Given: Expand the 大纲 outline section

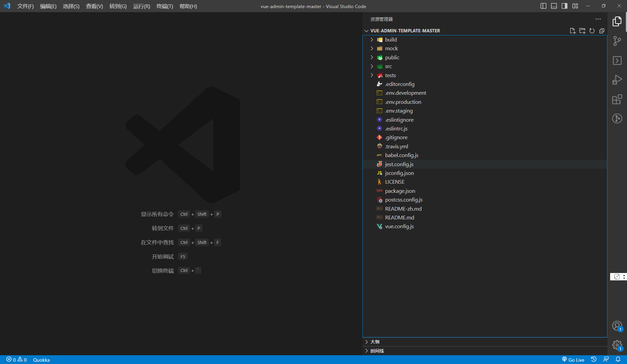Looking at the screenshot, I should click(485, 342).
